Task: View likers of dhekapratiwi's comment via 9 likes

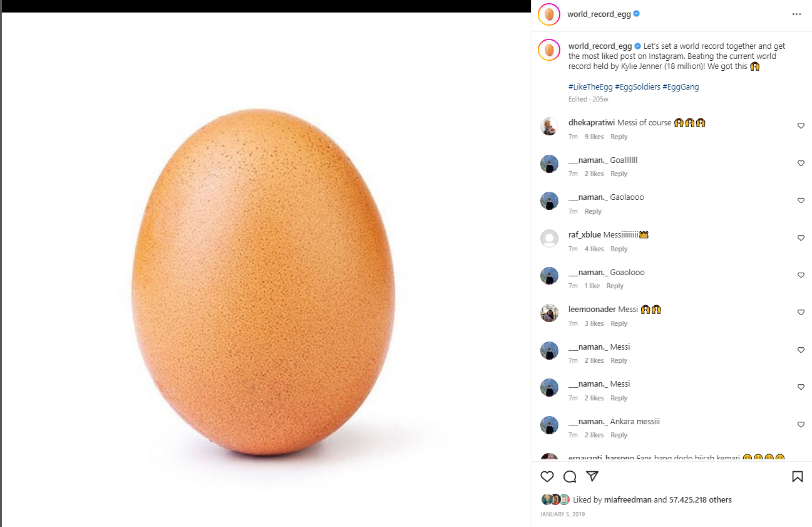Action: tap(594, 137)
